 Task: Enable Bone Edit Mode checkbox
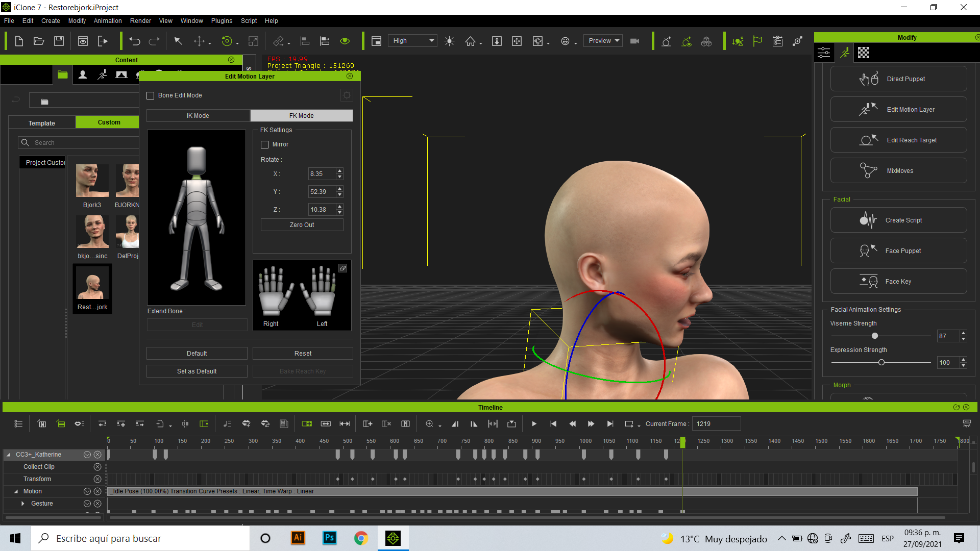tap(151, 96)
